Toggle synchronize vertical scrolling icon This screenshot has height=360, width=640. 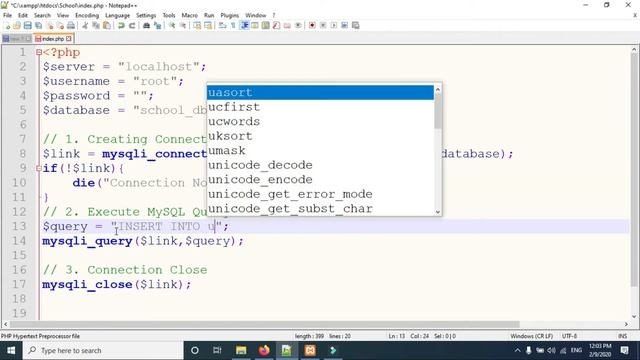pyautogui.click(x=197, y=26)
